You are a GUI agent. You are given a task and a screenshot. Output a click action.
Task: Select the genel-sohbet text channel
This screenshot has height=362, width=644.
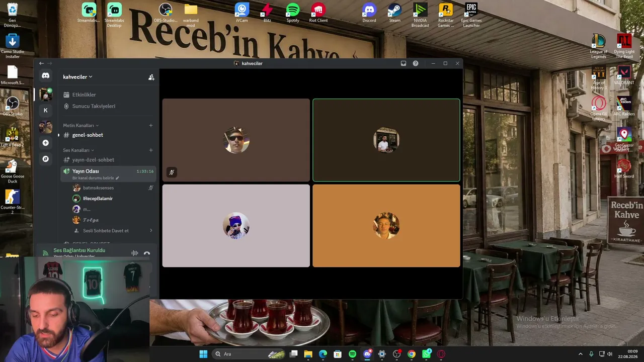point(108,135)
